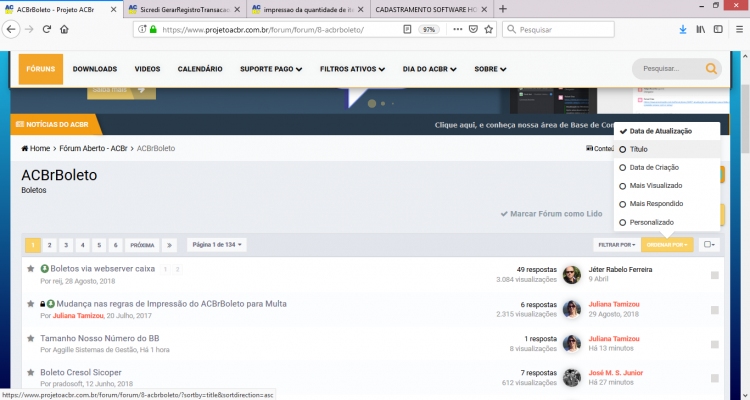750x400 pixels.
Task: Open a new tab with the plus icon
Action: pos(503,9)
